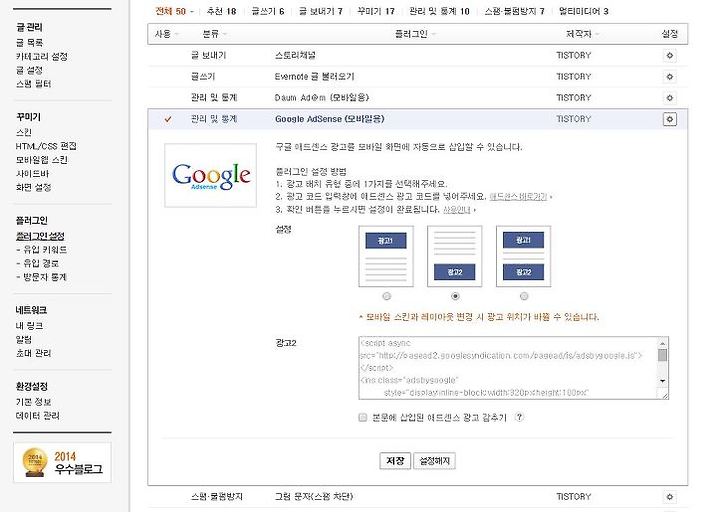Screen dimensions: 720x512
Task: Switch to the 글 보내기 7 tab
Action: 321,11
